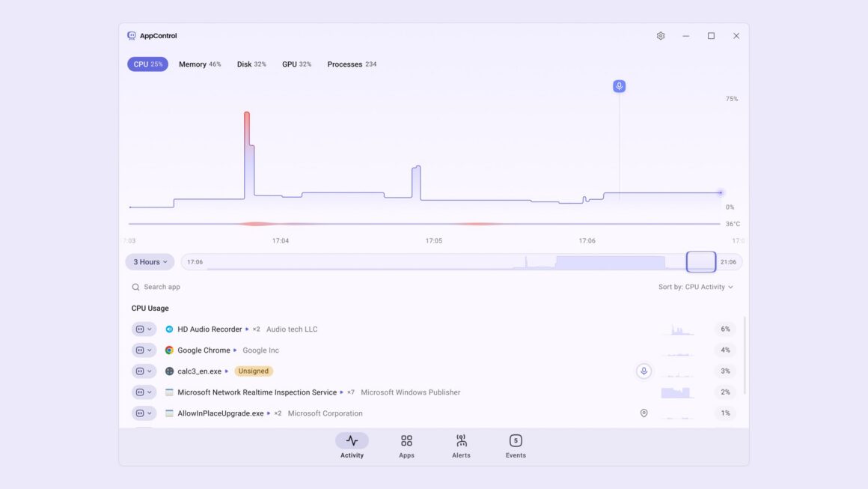Open the Disk 32% tab

point(251,64)
